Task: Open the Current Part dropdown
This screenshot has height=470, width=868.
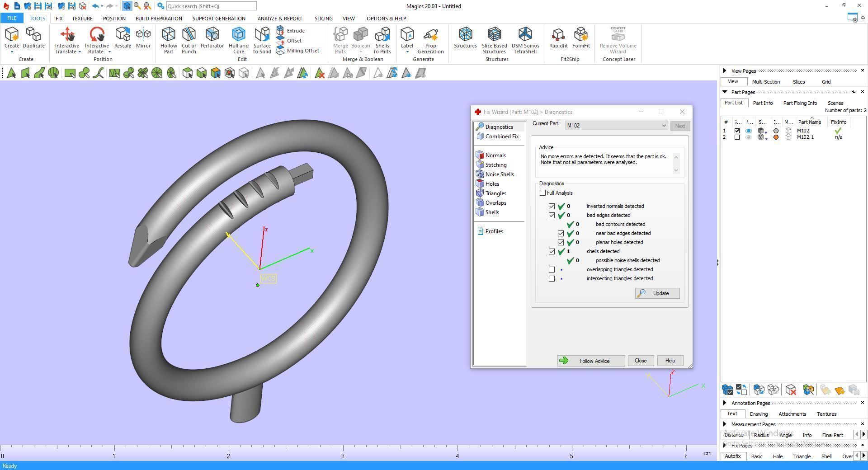Action: point(616,126)
